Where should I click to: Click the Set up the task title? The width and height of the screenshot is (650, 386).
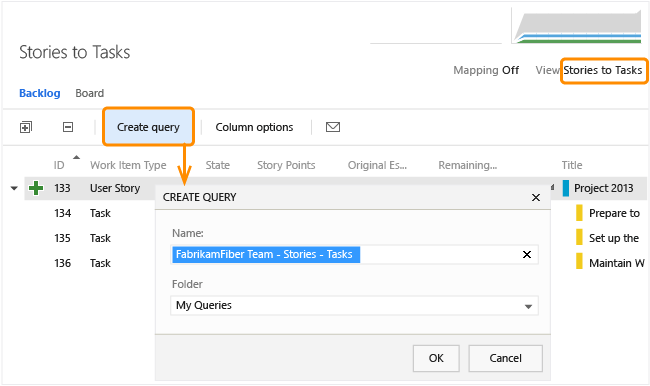[614, 238]
